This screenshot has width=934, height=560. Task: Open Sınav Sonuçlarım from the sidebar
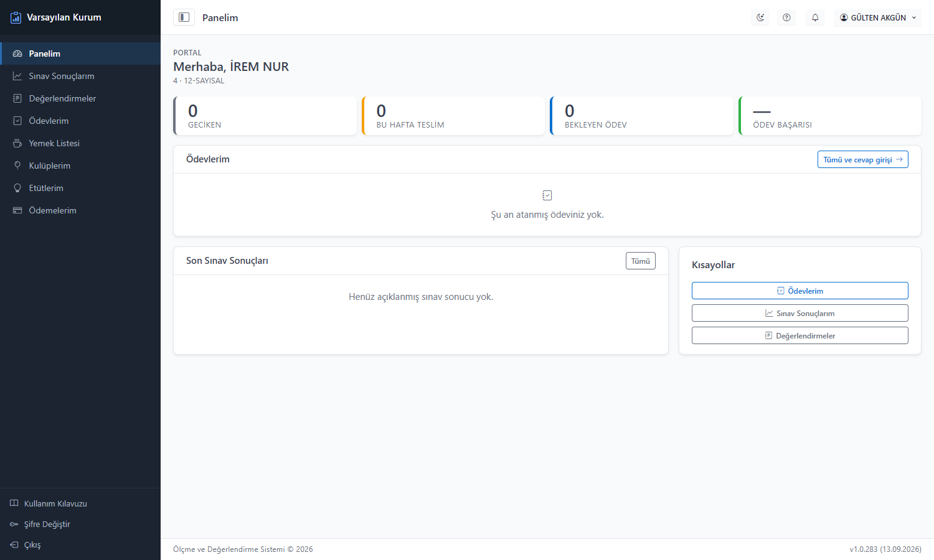(x=80, y=76)
